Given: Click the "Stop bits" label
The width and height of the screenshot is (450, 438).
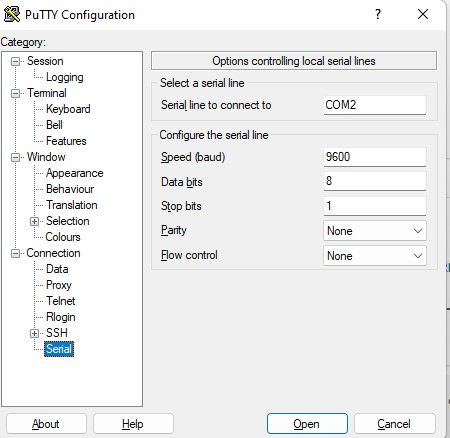Looking at the screenshot, I should pyautogui.click(x=181, y=206).
